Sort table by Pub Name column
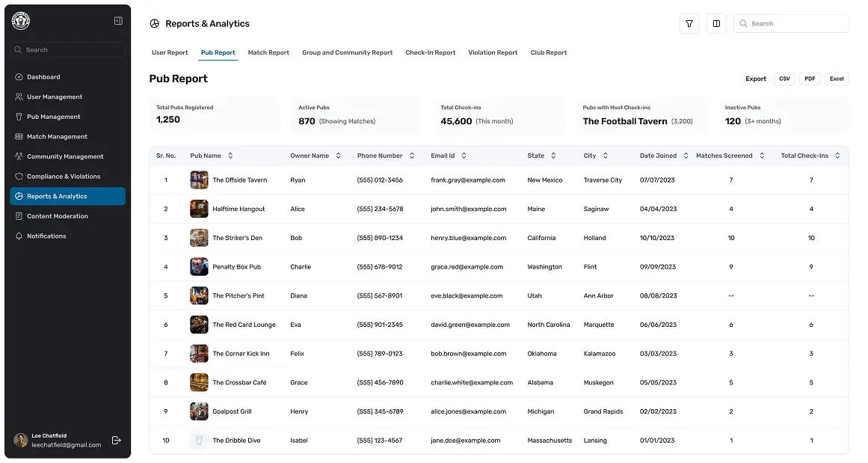This screenshot has height=463, width=868. (230, 156)
